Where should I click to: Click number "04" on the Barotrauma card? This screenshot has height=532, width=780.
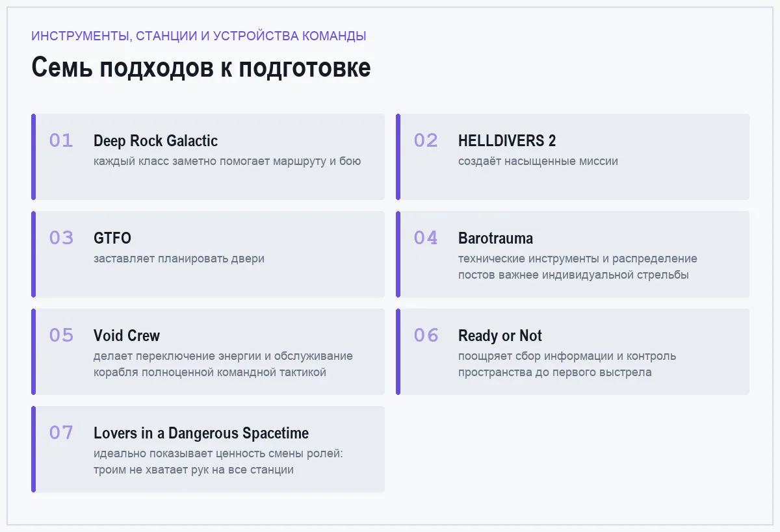(426, 238)
